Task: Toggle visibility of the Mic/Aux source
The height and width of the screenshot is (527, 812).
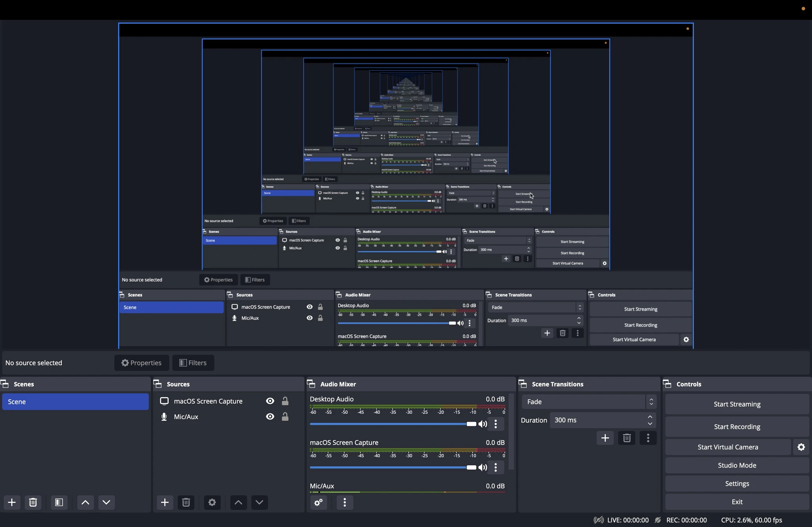Action: [270, 417]
